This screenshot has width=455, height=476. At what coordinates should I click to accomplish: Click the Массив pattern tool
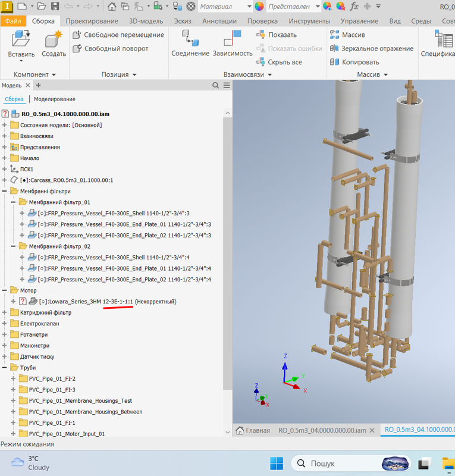pos(347,35)
